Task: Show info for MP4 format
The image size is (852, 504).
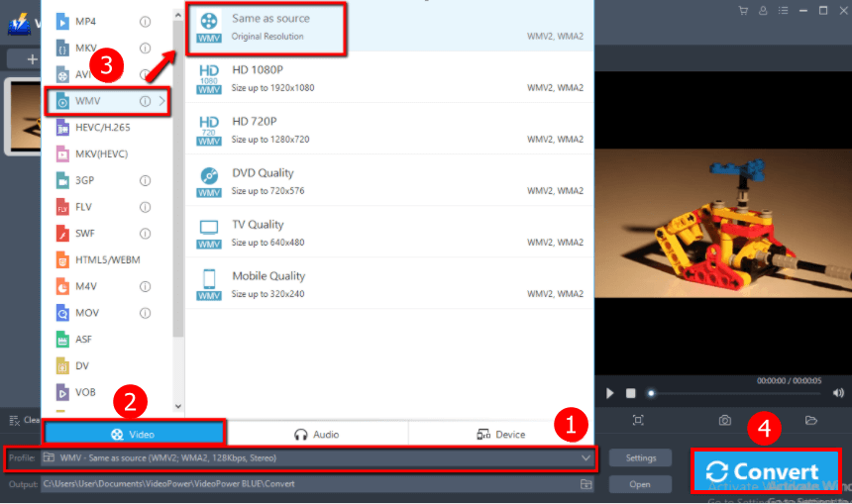Action: click(x=145, y=22)
